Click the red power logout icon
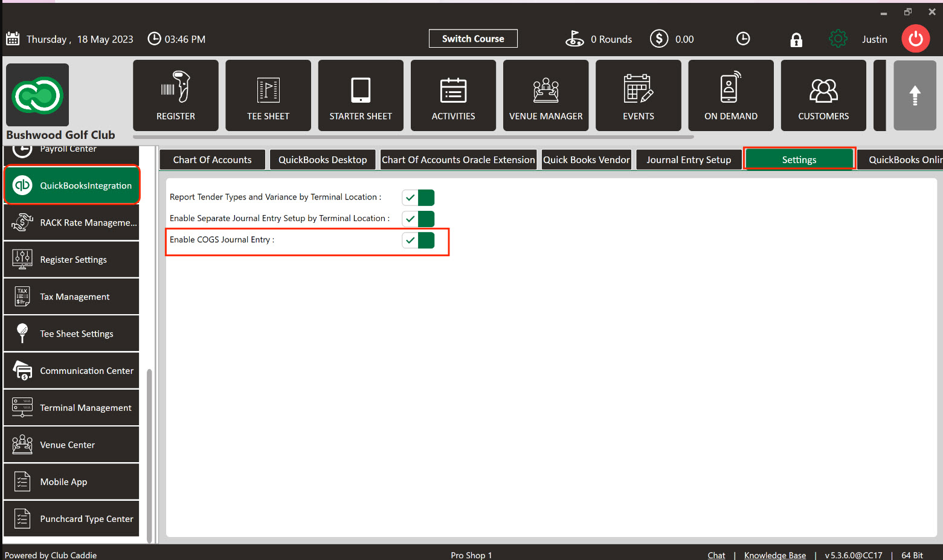 coord(916,39)
